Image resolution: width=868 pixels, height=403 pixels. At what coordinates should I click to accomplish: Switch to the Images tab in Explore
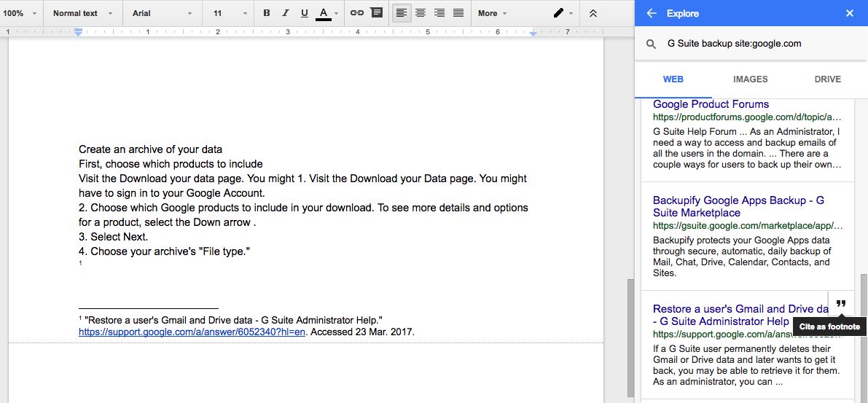point(750,79)
